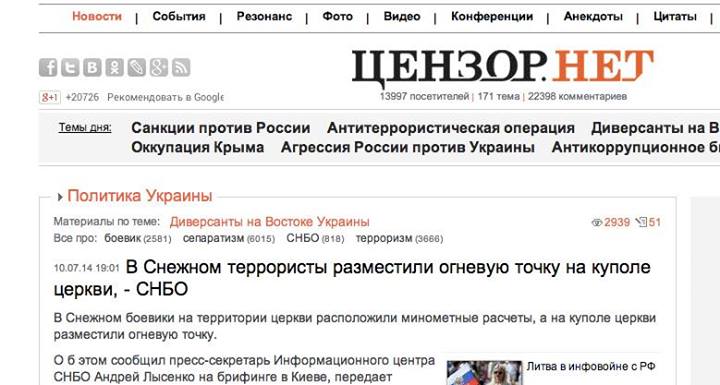Click the 10.07.14 19:01 article timestamp
The width and height of the screenshot is (720, 385).
(x=87, y=268)
